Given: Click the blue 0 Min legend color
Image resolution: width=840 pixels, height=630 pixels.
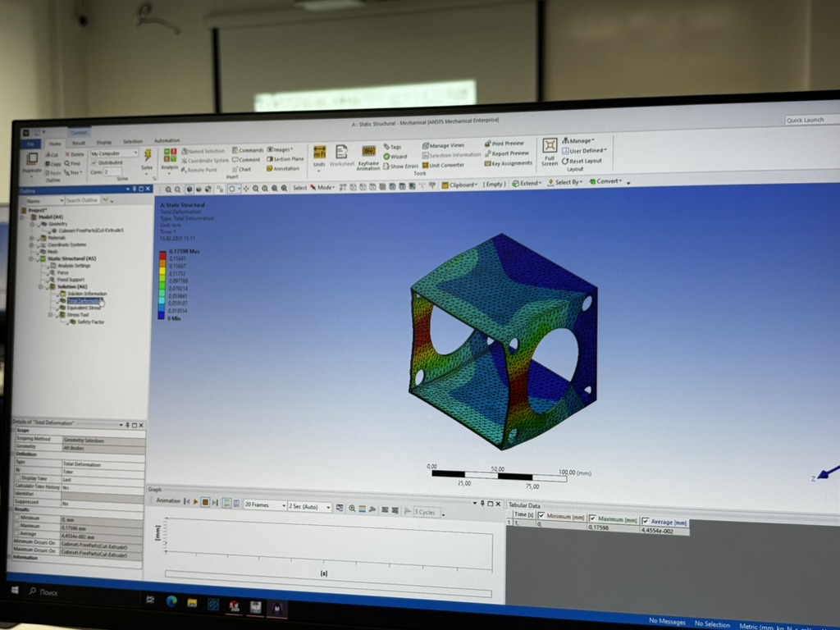Looking at the screenshot, I should pyautogui.click(x=162, y=316).
